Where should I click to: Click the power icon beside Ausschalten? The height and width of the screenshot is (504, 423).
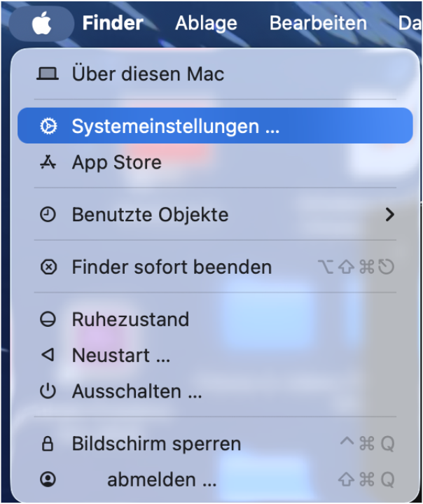[48, 391]
